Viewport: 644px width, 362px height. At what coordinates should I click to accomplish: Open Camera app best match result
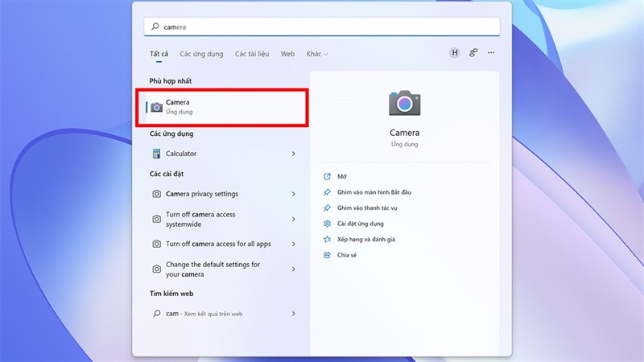tap(222, 107)
